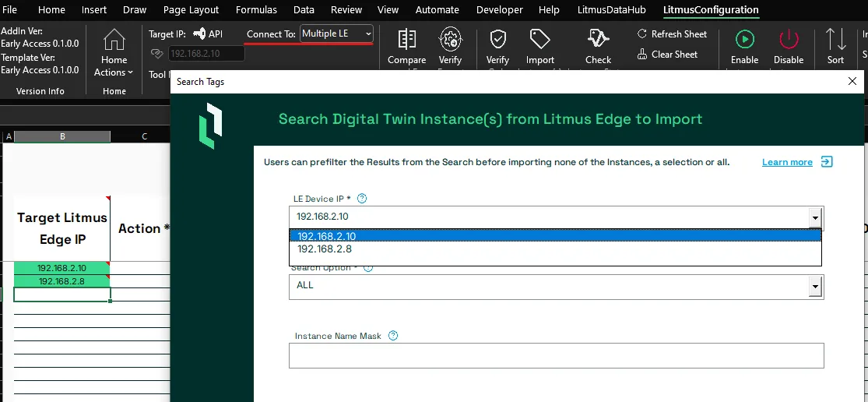The width and height of the screenshot is (868, 402).
Task: Click the Verify shield icon
Action: click(x=497, y=39)
